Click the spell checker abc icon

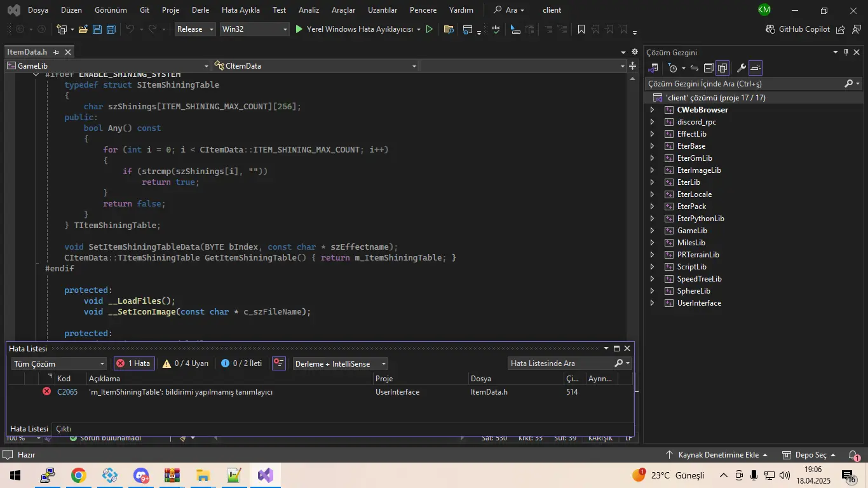[x=496, y=29]
